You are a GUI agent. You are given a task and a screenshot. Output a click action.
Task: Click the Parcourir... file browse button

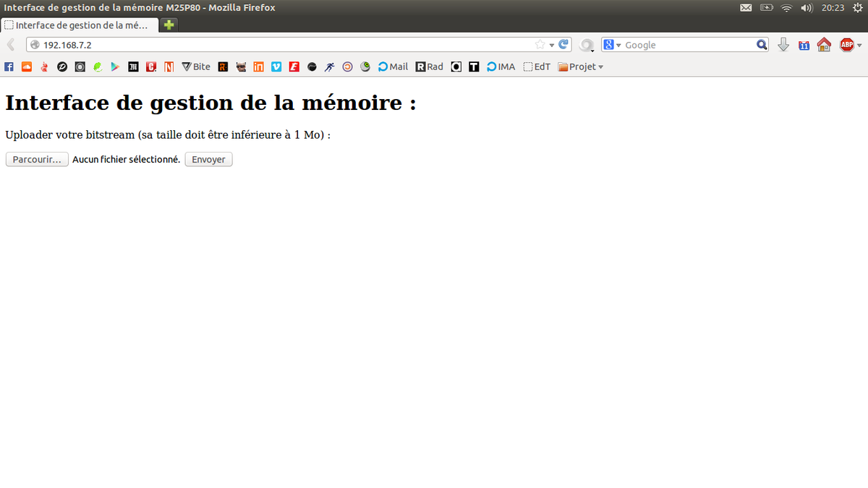(x=37, y=160)
